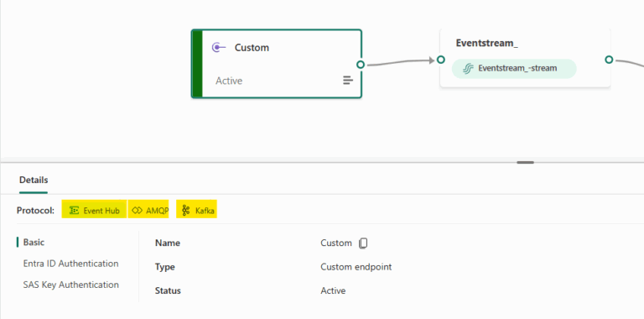Select the Eventstream_-stream pill
Screen dimensions: 644x319
(x=514, y=68)
